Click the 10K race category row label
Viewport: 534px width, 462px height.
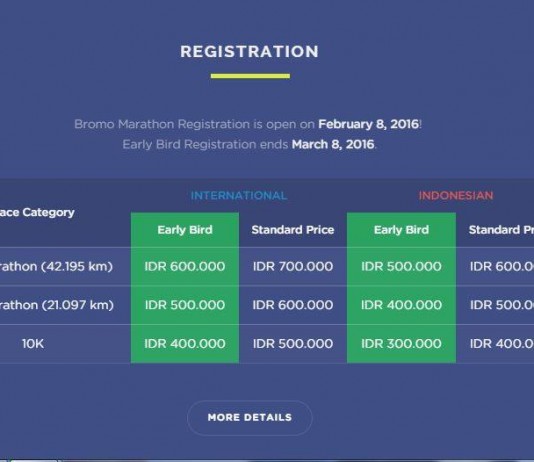coord(33,344)
